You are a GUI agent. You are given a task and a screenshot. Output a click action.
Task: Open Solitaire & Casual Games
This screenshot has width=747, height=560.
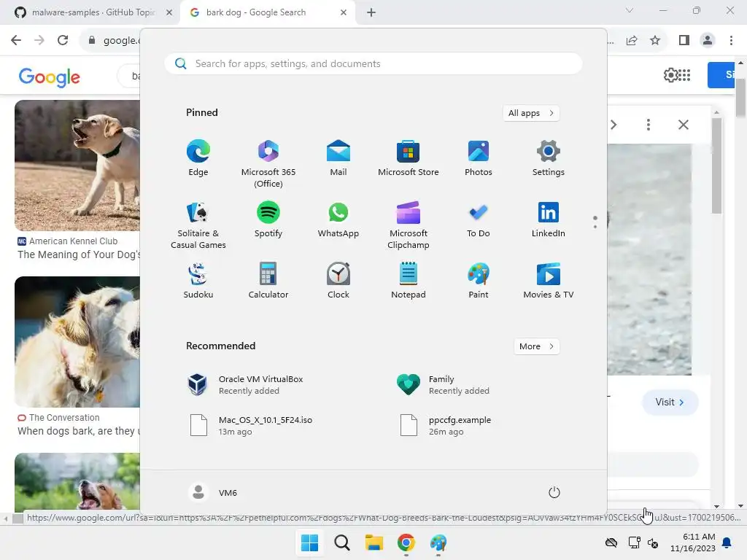click(x=198, y=225)
